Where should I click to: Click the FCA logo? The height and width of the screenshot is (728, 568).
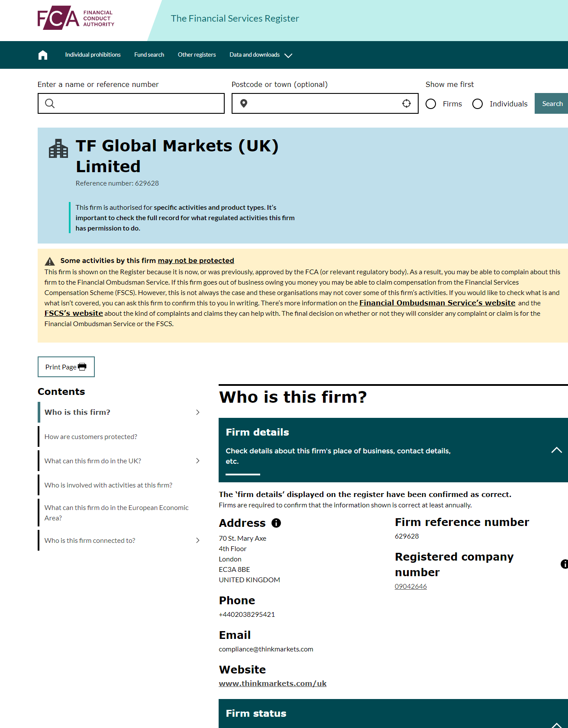pyautogui.click(x=76, y=18)
